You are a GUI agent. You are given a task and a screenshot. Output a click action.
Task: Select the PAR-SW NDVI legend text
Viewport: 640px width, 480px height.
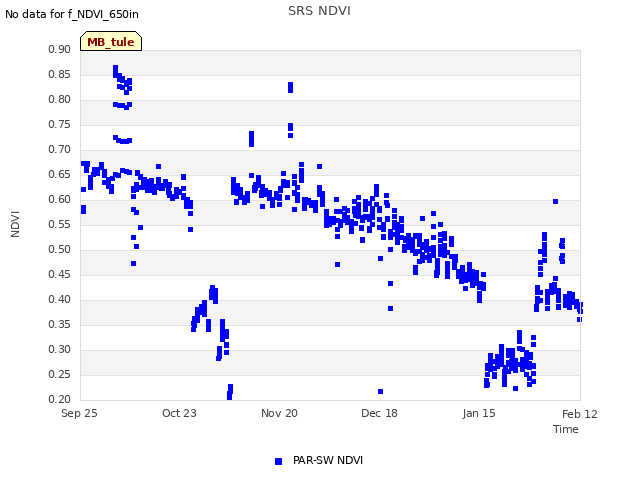click(x=328, y=460)
